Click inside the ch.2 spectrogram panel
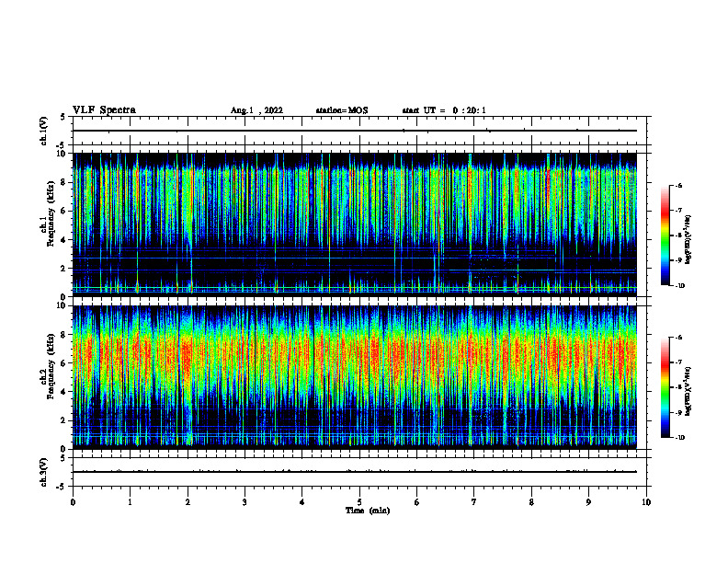The image size is (728, 563). [x=355, y=377]
